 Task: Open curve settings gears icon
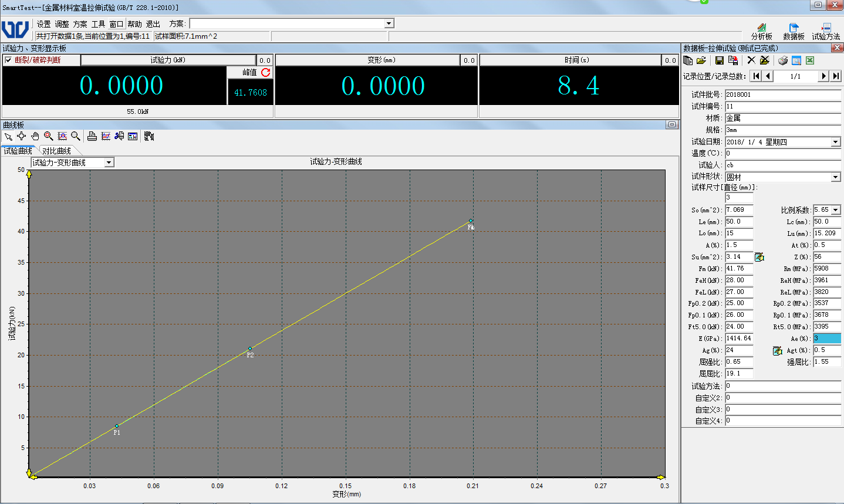click(x=149, y=136)
